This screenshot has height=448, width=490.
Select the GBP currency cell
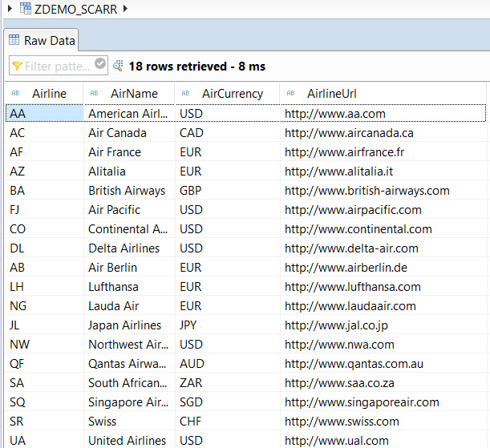click(228, 191)
